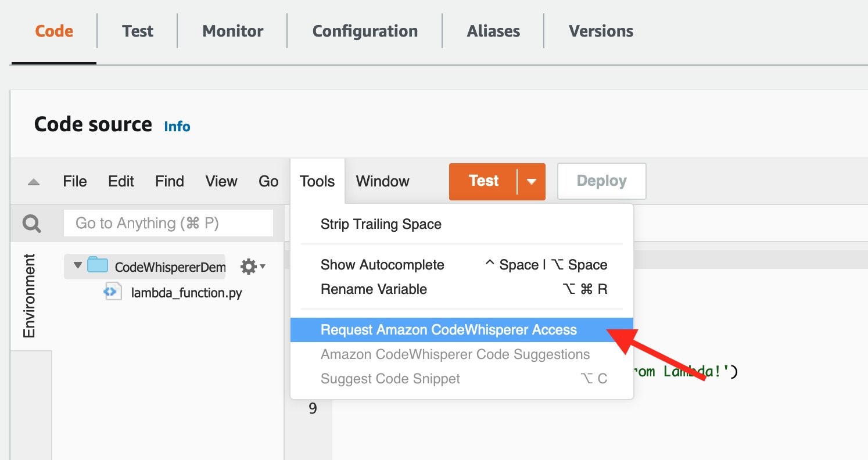Open the Window menu
The height and width of the screenshot is (460, 868).
click(x=382, y=181)
